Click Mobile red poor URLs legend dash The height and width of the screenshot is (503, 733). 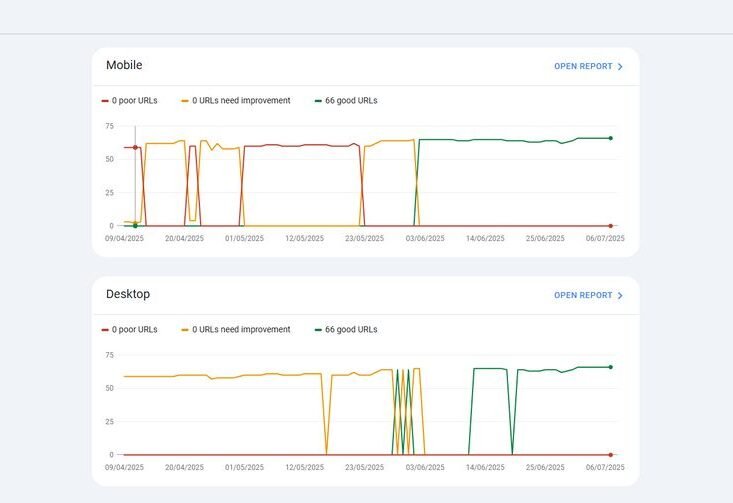(105, 101)
